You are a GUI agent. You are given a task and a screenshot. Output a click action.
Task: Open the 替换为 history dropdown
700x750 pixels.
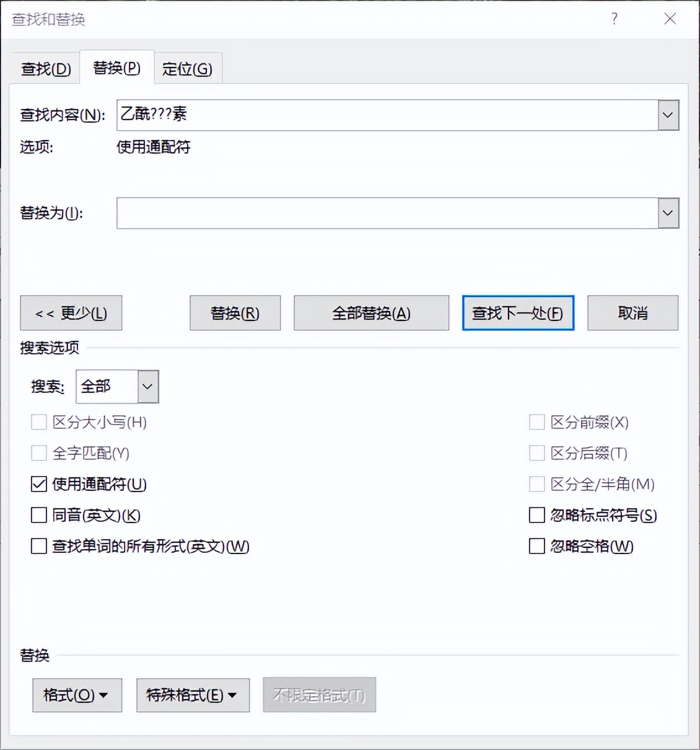pyautogui.click(x=668, y=213)
